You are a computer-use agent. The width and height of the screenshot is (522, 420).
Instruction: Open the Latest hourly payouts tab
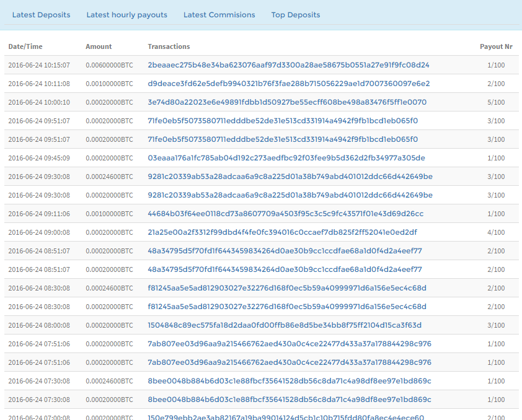point(127,15)
